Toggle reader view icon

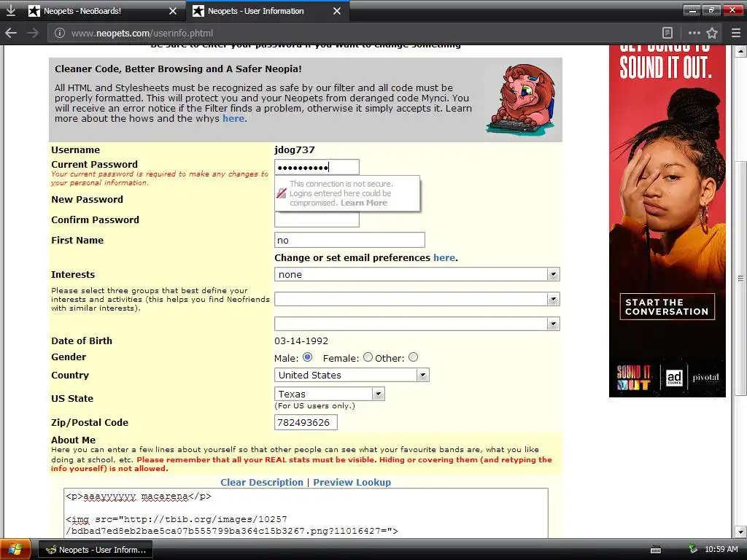(667, 33)
